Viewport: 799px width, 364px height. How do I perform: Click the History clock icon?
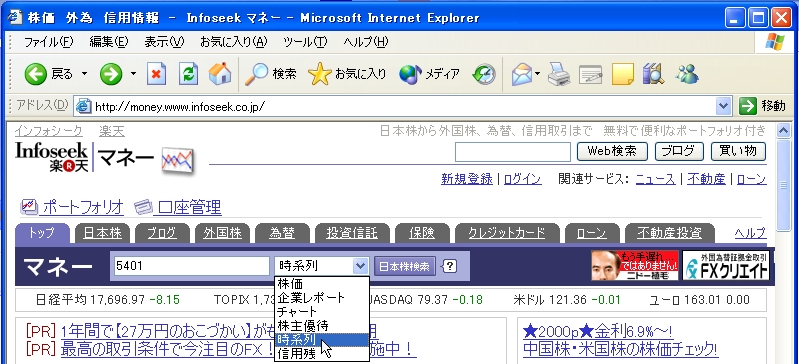tap(484, 74)
